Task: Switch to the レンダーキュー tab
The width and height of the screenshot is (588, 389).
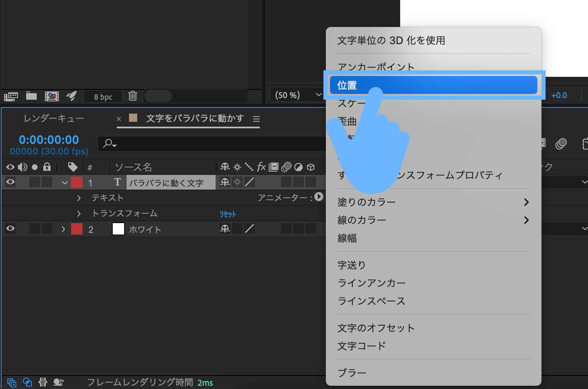Action: (x=54, y=118)
